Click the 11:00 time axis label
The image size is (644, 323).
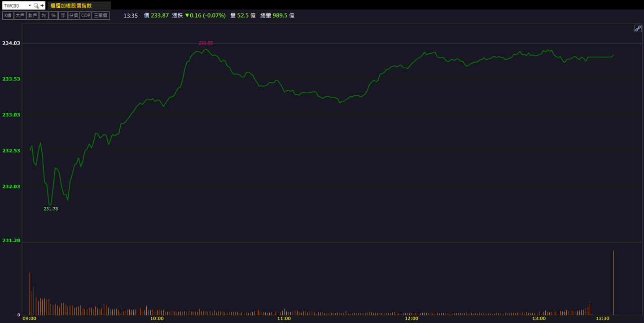coord(284,319)
